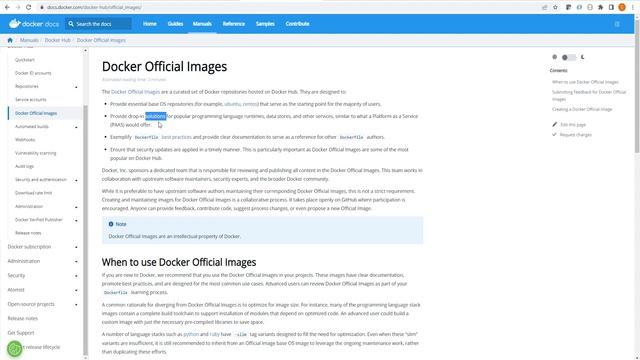Open the Samples nav item
The width and height of the screenshot is (640, 360).
(265, 24)
